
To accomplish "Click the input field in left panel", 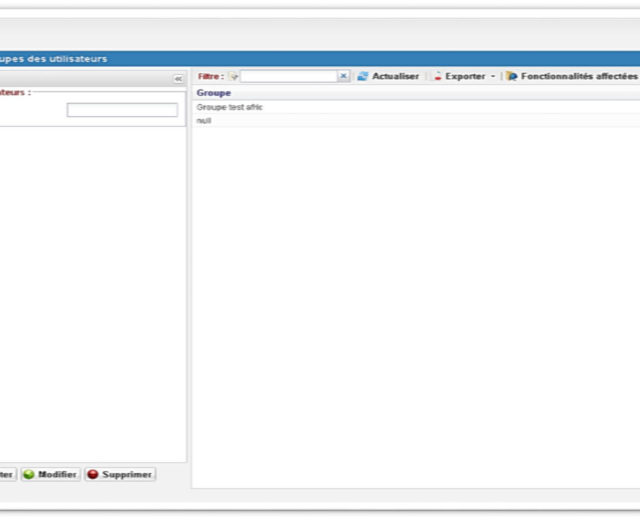I will 122,110.
